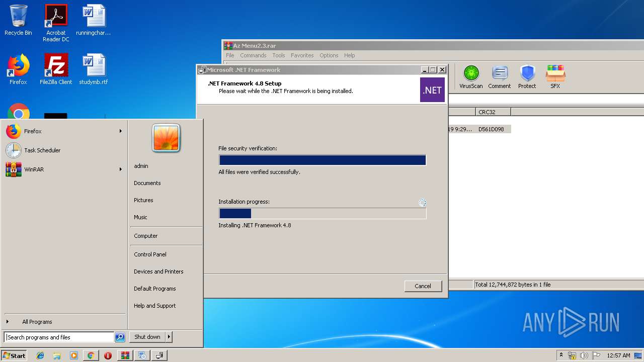Open Shut down options arrow
Screen dimensions: 644x362
(x=169, y=337)
